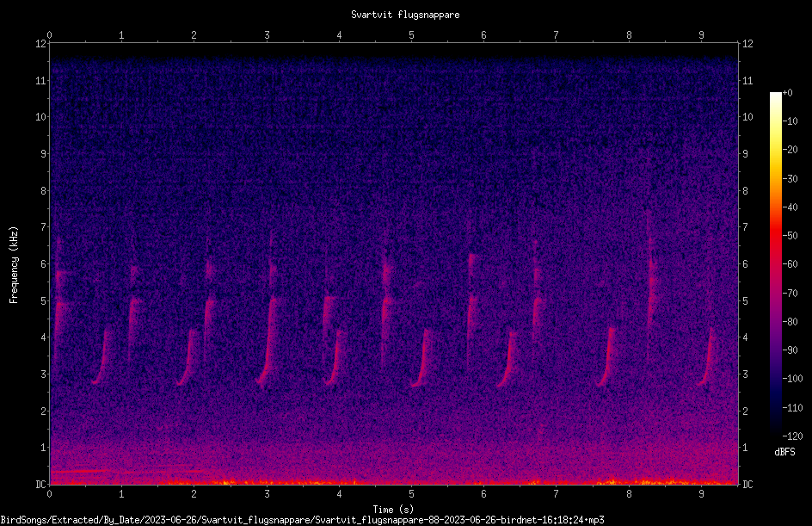
Task: Click '11' on the left frequency axis
Action: [x=41, y=81]
